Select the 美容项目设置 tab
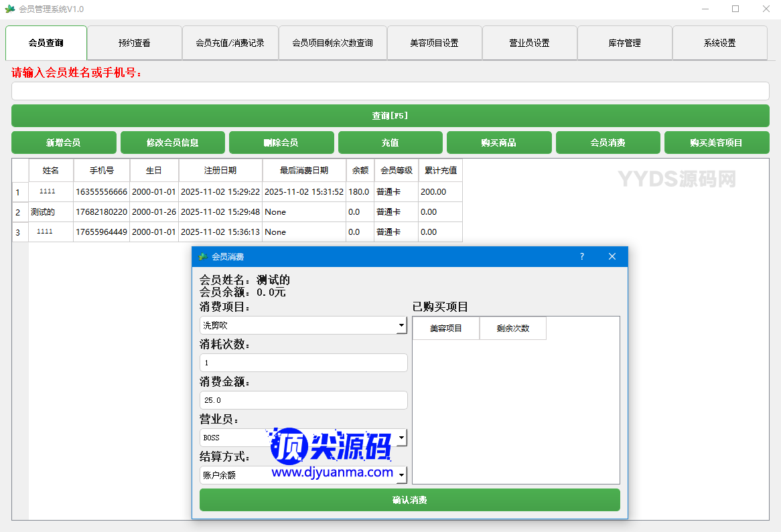 434,43
